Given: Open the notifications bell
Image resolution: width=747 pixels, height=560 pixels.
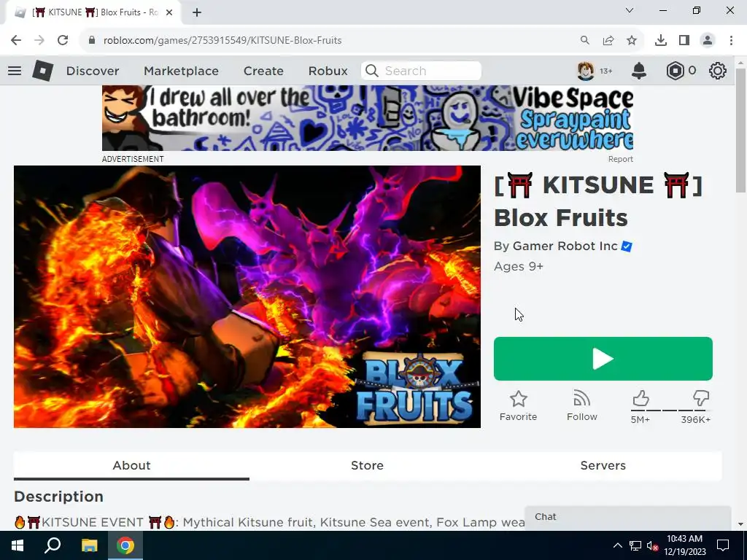Looking at the screenshot, I should click(x=639, y=71).
